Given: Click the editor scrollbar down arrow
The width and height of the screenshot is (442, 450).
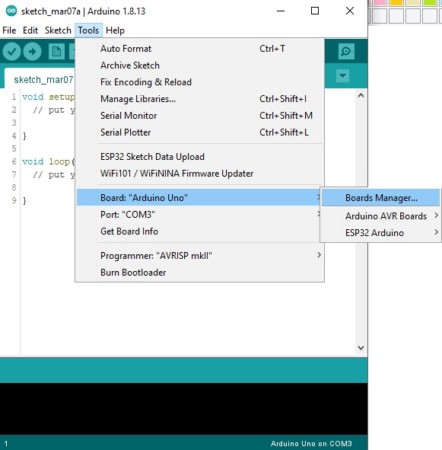Looking at the screenshot, I should point(361,348).
